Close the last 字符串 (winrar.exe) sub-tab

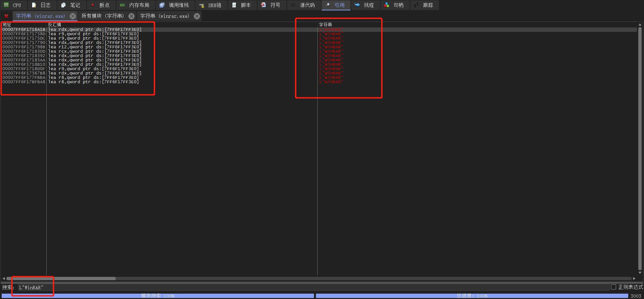[197, 16]
